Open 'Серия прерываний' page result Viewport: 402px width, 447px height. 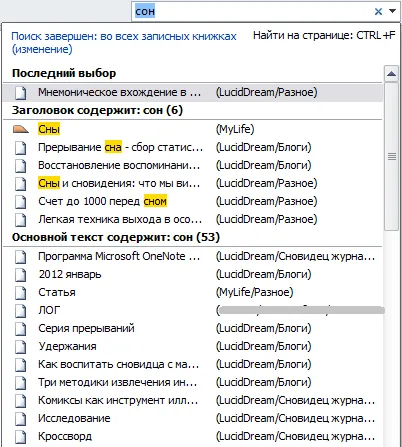coord(193,328)
